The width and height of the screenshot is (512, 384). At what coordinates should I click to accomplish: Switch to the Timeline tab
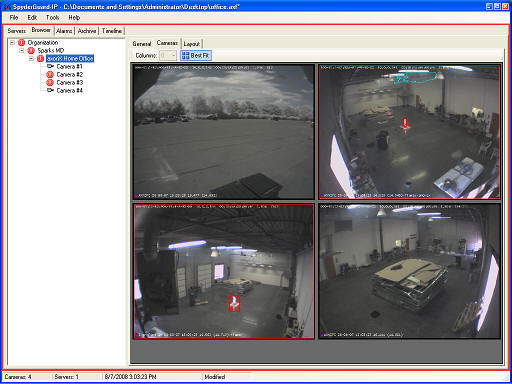(x=112, y=31)
